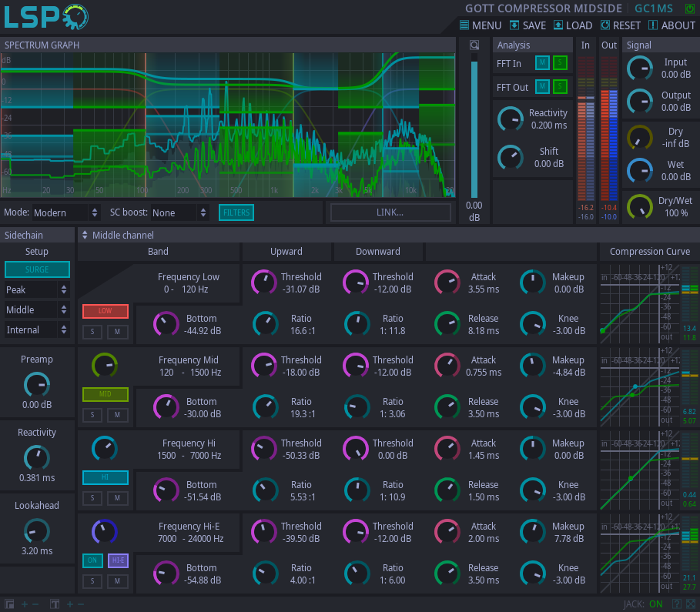Open the MENU item
The width and height of the screenshot is (700, 612).
(481, 25)
